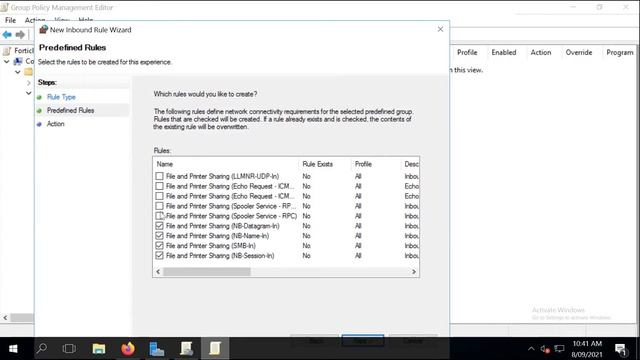Close the New Inbound Rule Wizard
This screenshot has width=640, height=360.
[x=440, y=29]
